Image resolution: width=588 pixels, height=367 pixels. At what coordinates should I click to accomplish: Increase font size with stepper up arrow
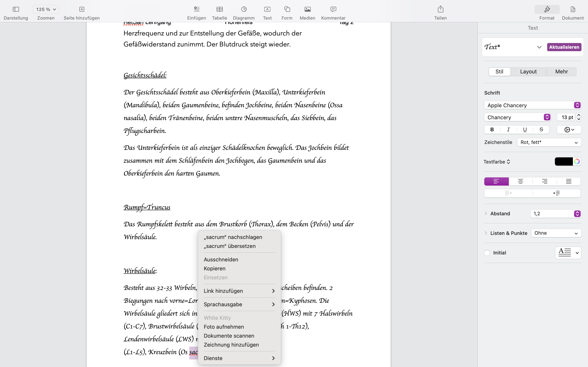point(579,115)
